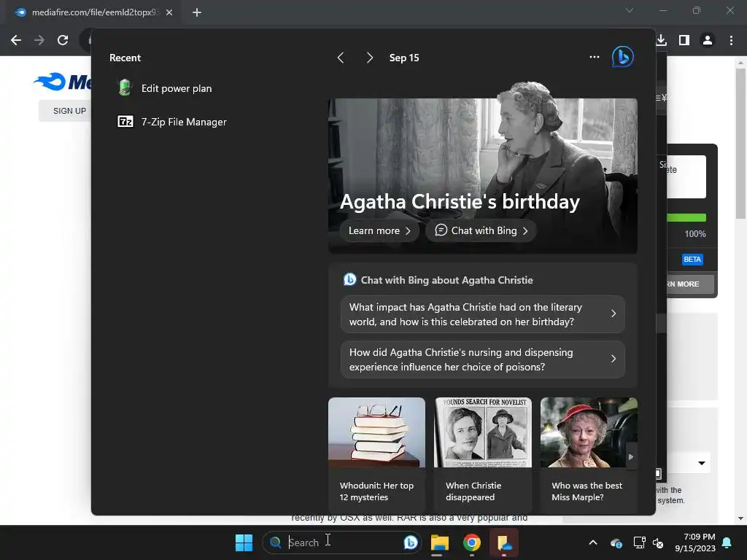Open Chrome downloads icon
The width and height of the screenshot is (747, 560).
pyautogui.click(x=661, y=40)
